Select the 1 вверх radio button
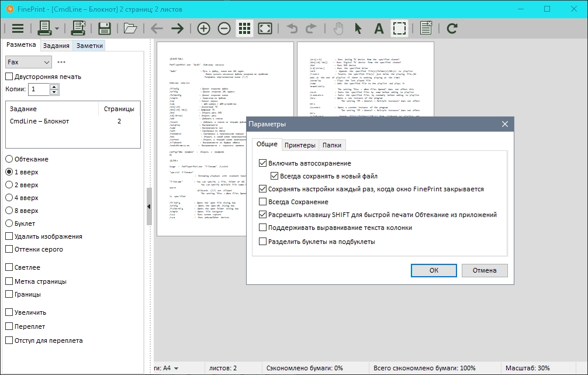 tap(9, 172)
